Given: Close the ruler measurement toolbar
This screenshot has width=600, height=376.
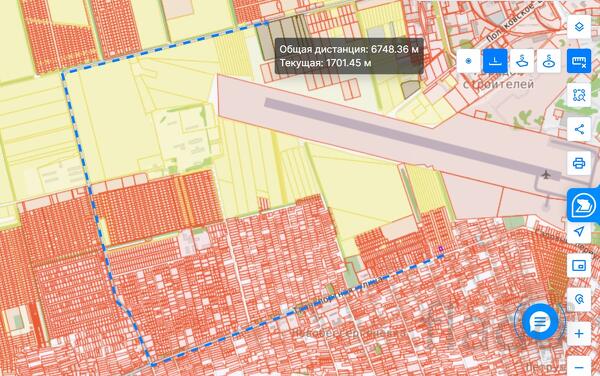Looking at the screenshot, I should click(x=579, y=61).
